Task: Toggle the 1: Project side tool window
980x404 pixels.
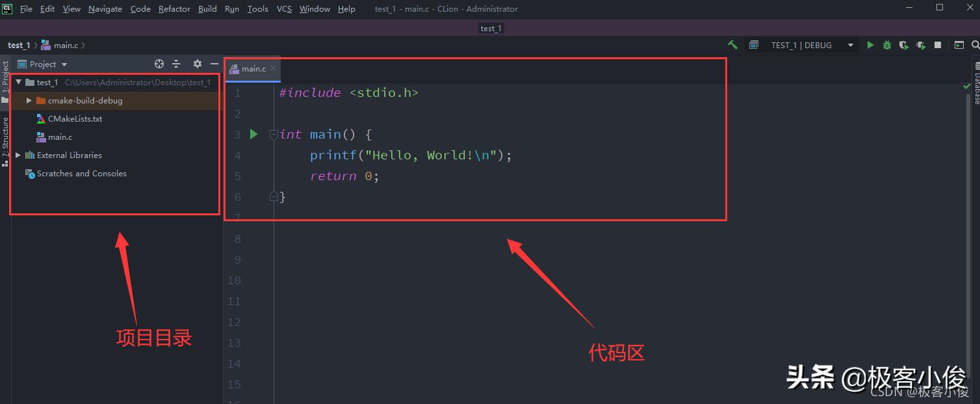Action: pos(5,81)
